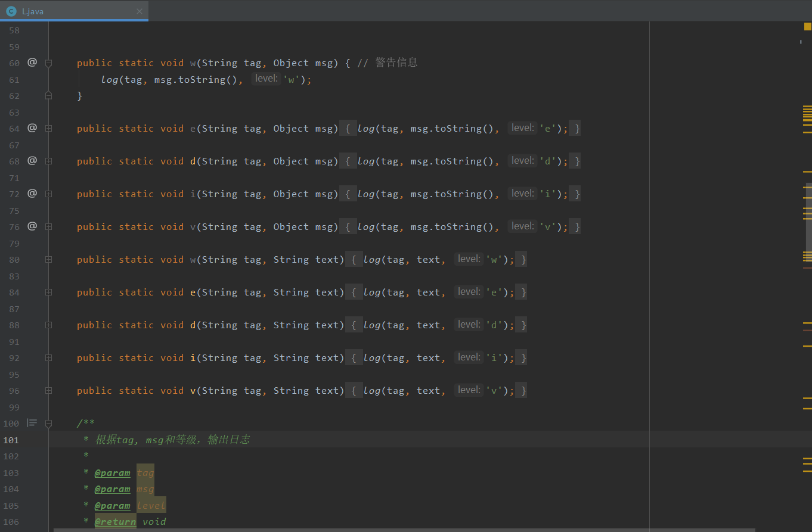Click the comment 警告信息 on line 60
The height and width of the screenshot is (532, 812).
(396, 63)
